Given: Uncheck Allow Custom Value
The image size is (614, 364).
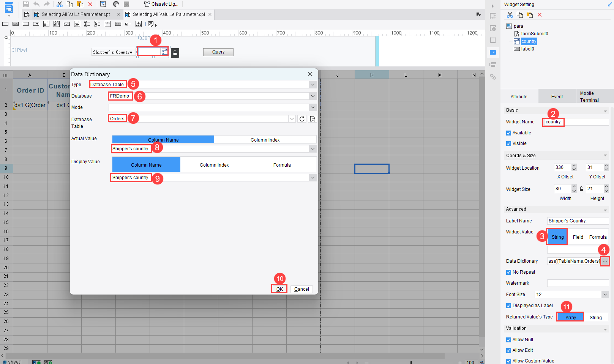Looking at the screenshot, I should 508,361.
